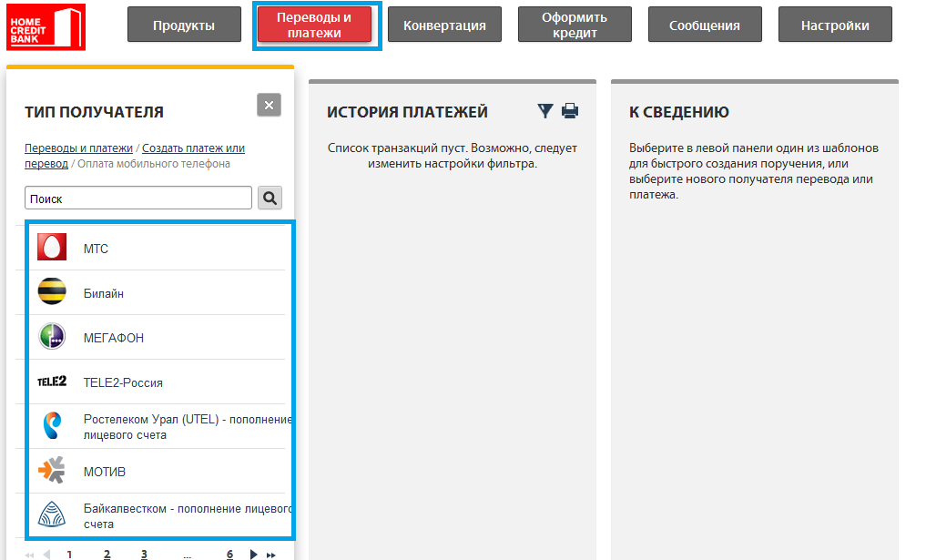Click the Оплата мобильного телефона breadcrumb text
This screenshot has width=926, height=560.
click(154, 164)
